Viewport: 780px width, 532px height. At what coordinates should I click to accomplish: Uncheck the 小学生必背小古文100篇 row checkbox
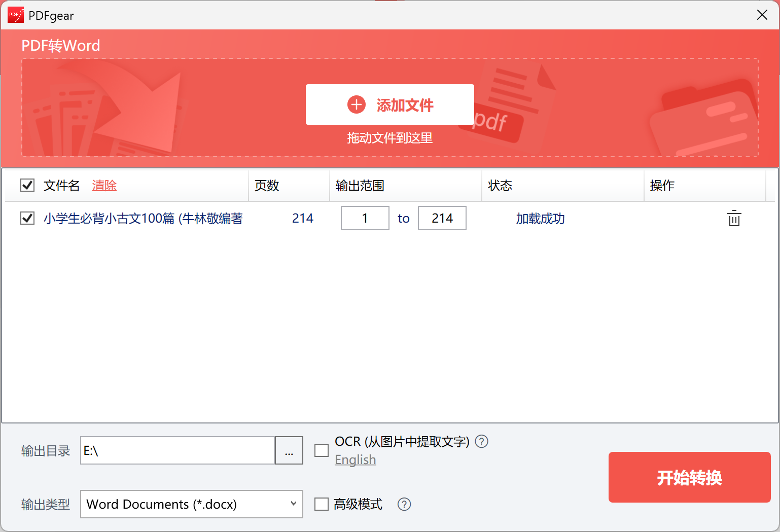pos(26,218)
